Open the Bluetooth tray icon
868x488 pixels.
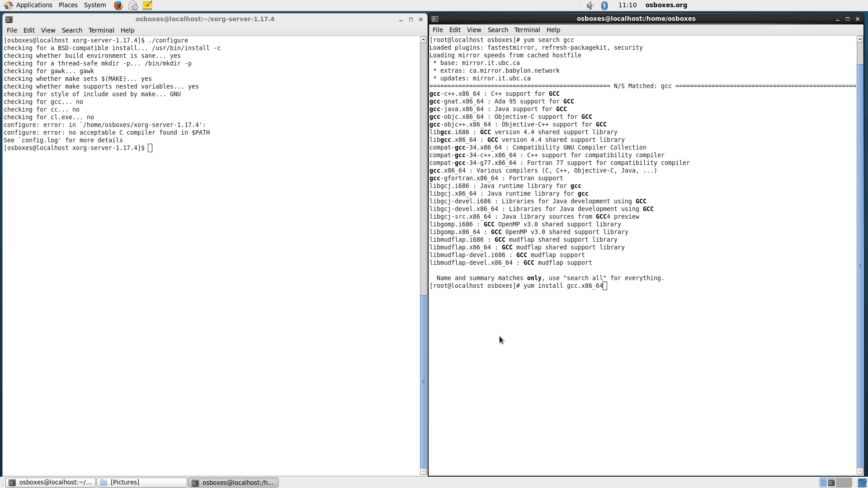(x=604, y=5)
